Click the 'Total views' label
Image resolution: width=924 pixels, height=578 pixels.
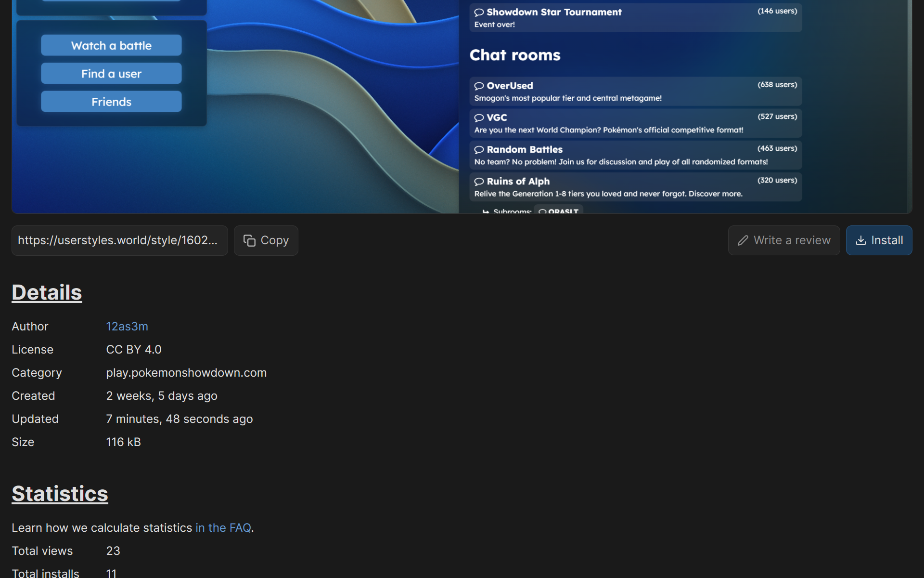(x=42, y=551)
